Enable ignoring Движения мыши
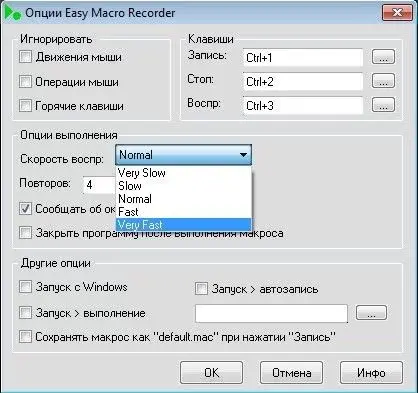The width and height of the screenshot is (418, 393). click(25, 57)
